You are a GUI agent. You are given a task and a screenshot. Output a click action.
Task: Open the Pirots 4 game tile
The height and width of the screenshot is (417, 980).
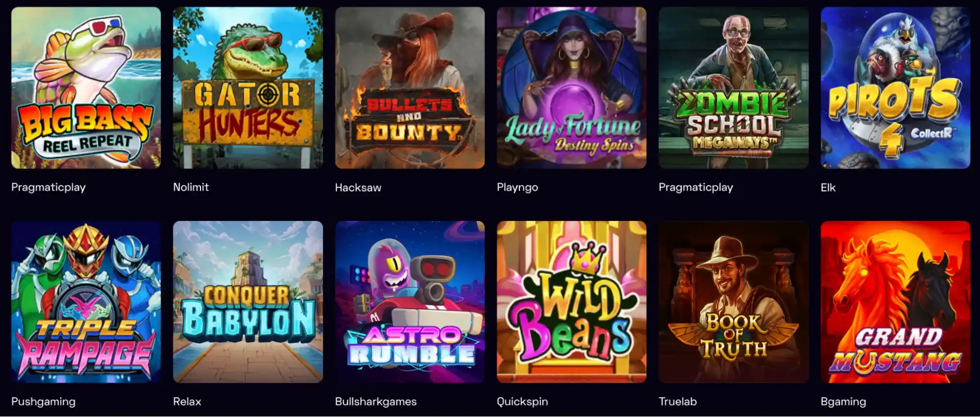click(896, 88)
